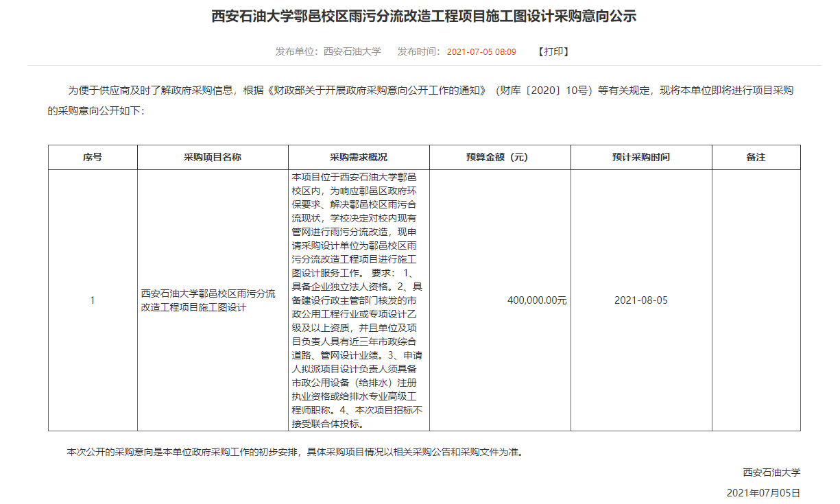Click the expected purchase date 2021-08-05
840x504 pixels.
pos(641,300)
